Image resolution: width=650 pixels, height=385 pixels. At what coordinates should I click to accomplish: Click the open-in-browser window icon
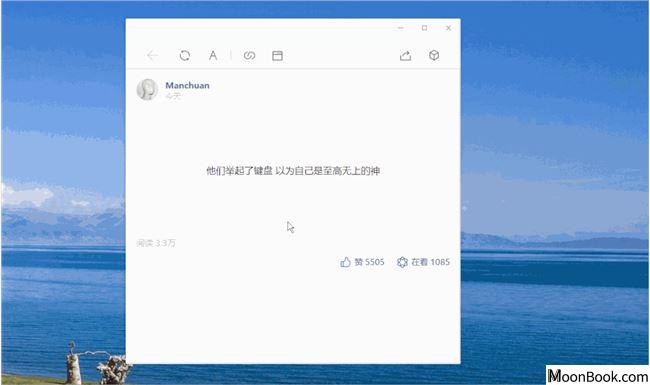277,56
